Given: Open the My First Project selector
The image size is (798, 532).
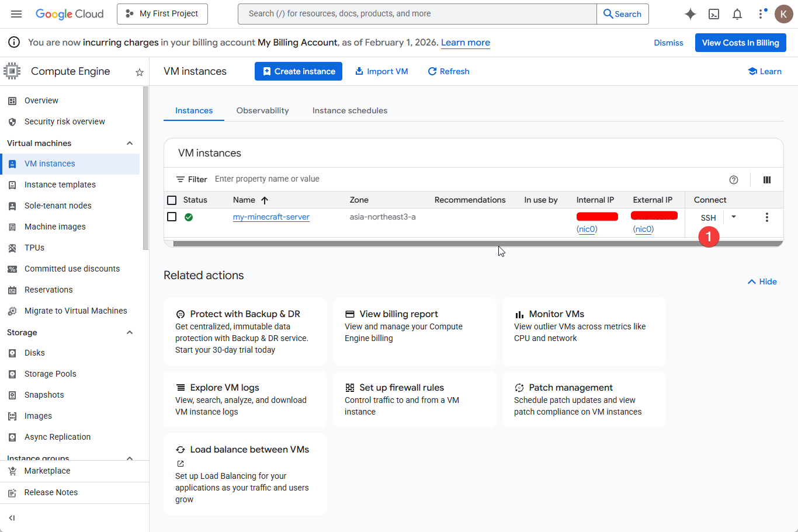Looking at the screenshot, I should 162,14.
